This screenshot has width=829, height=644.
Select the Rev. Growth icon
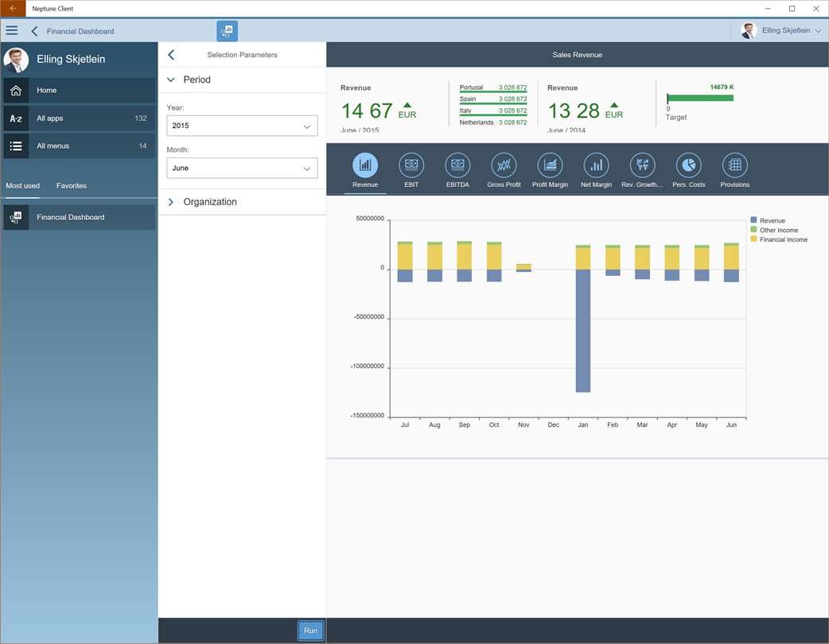click(x=642, y=165)
